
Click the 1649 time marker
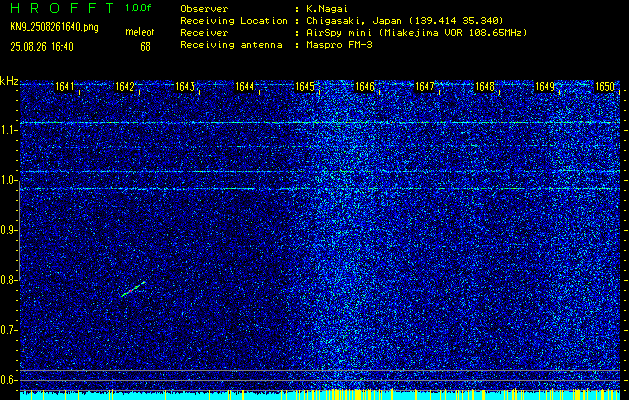coord(545,87)
